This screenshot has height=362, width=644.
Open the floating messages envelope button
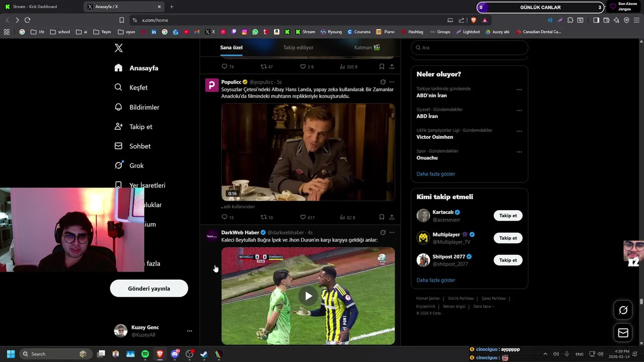point(623,333)
